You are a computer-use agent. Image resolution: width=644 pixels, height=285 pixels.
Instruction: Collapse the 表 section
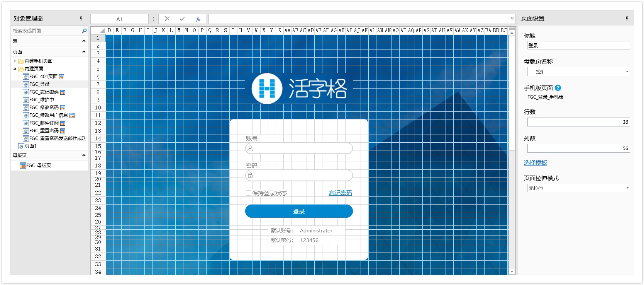pyautogui.click(x=84, y=41)
